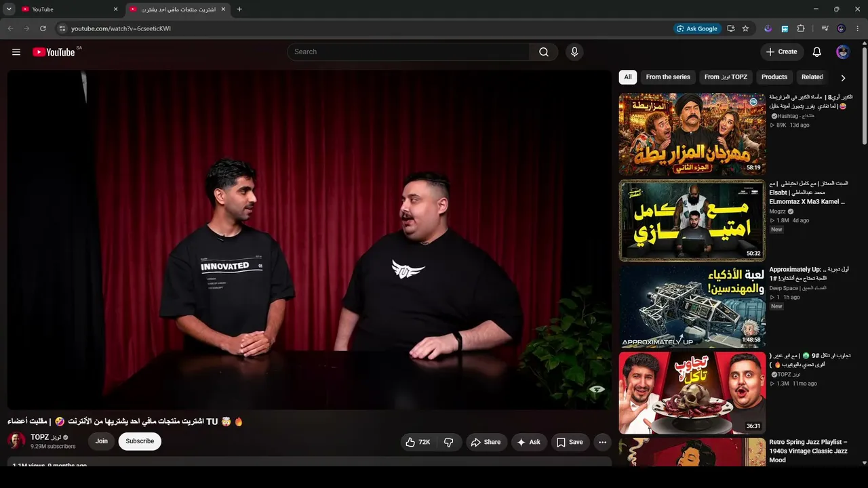Save the video to a playlist
The width and height of the screenshot is (868, 488).
click(570, 442)
